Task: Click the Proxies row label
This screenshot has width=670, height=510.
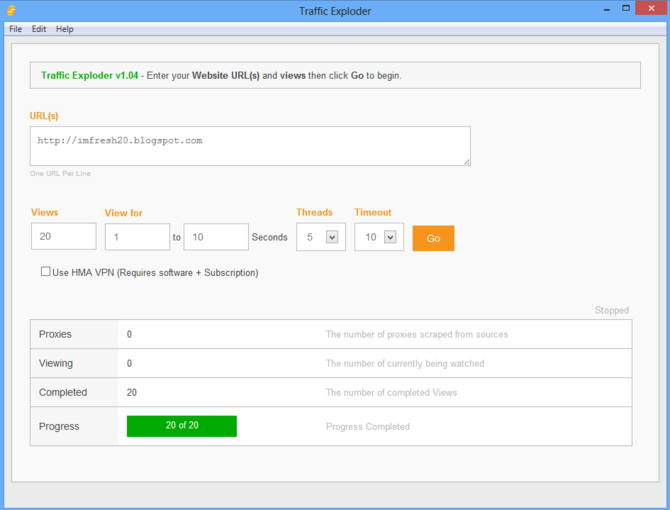Action: [55, 334]
